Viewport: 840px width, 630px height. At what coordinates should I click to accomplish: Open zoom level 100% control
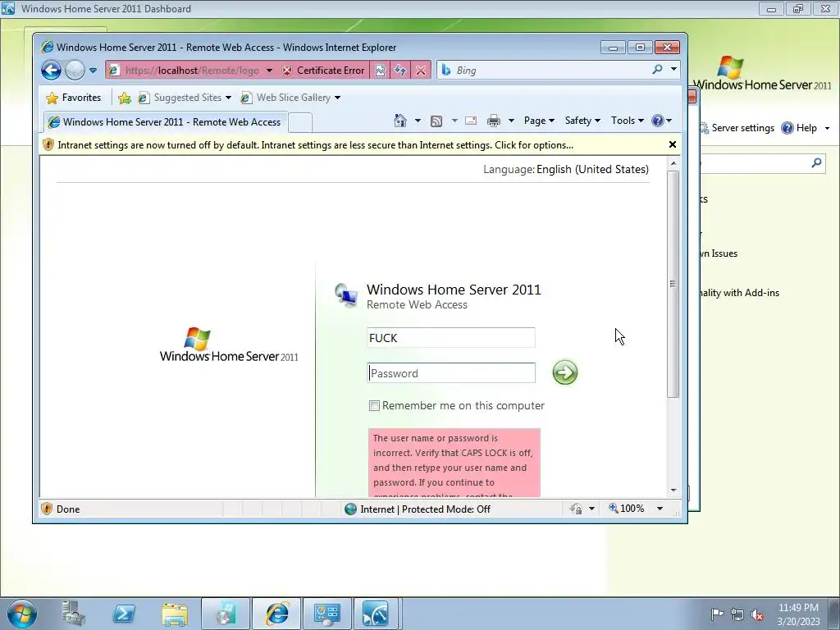pyautogui.click(x=627, y=509)
